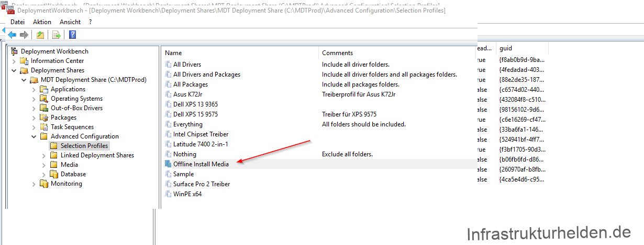Click the Out-of-Box Drivers node icon
This screenshot has height=245, width=644.
pyautogui.click(x=44, y=108)
